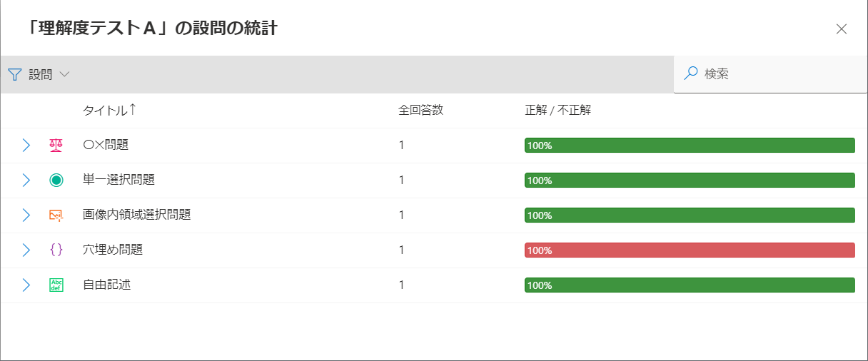Expand the 穴埋め問題 row
Viewport: 868px width, 361px height.
coord(26,250)
